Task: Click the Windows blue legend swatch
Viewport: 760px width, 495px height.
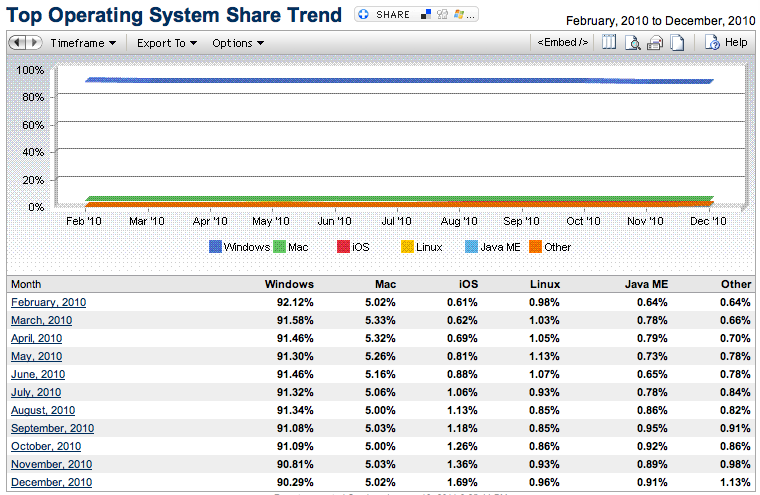Action: click(215, 247)
